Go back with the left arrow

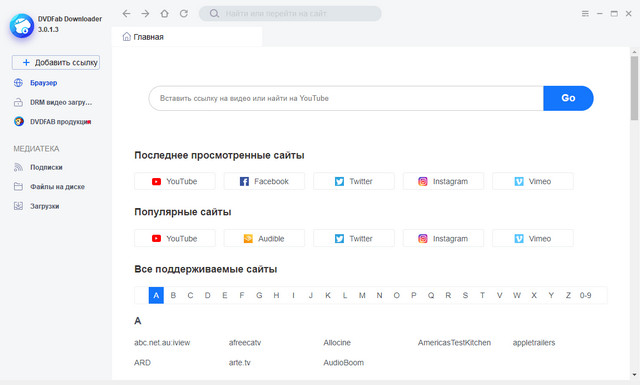tap(127, 13)
